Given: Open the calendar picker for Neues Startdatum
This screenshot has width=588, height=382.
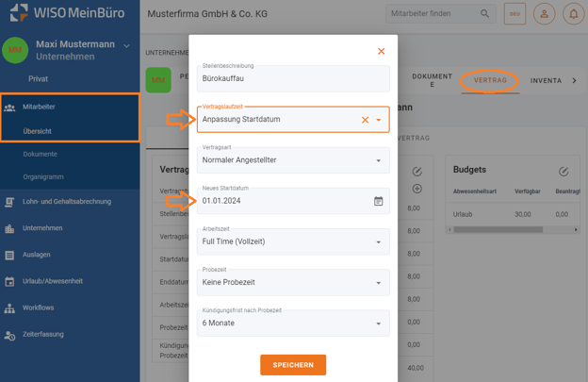Looking at the screenshot, I should coord(378,201).
